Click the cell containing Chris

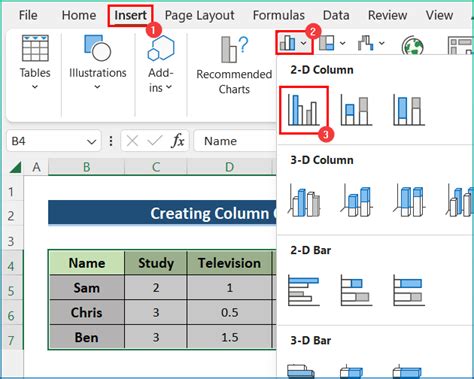point(87,312)
